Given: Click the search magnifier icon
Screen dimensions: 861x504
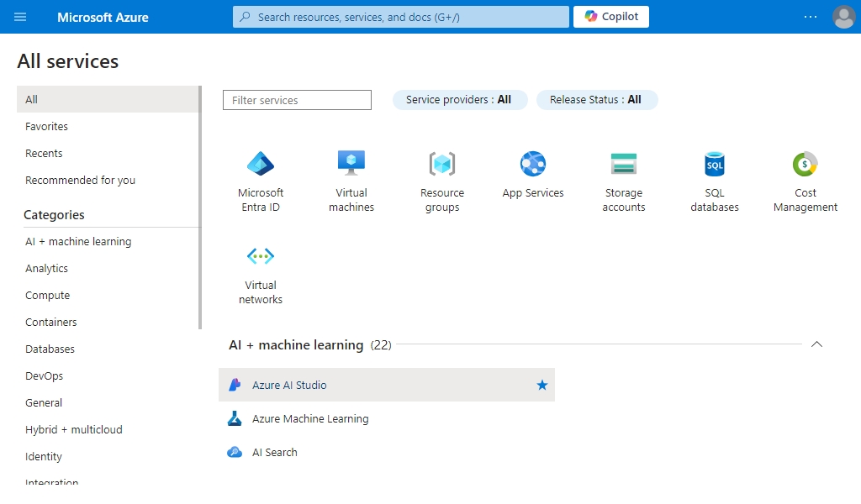Looking at the screenshot, I should tap(246, 17).
